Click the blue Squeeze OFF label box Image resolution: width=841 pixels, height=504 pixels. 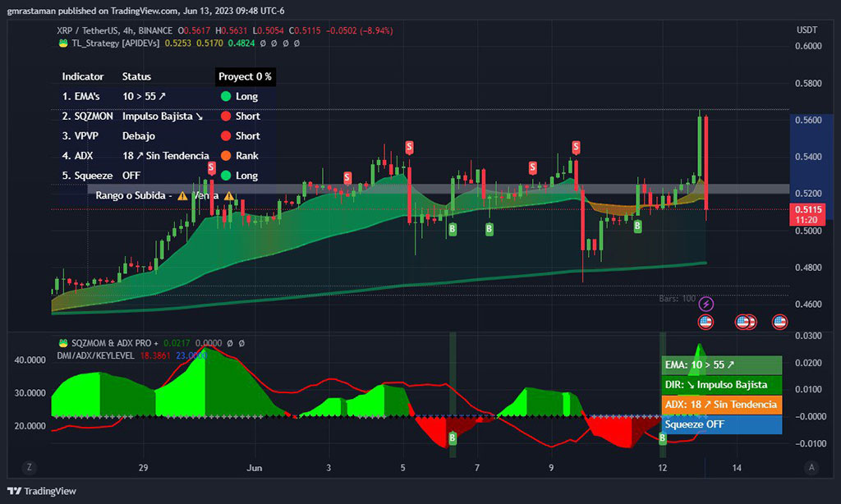tap(721, 424)
